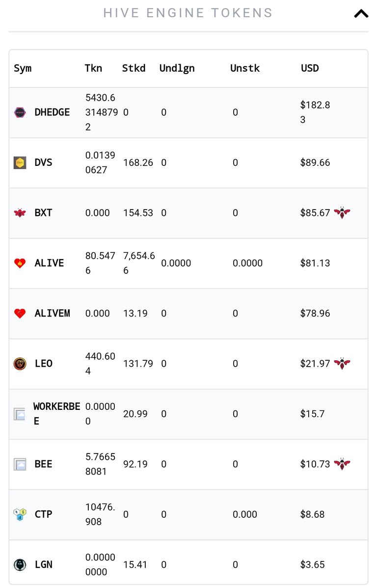Click the bee icon next to $21.97
The width and height of the screenshot is (377, 588).
coord(342,363)
